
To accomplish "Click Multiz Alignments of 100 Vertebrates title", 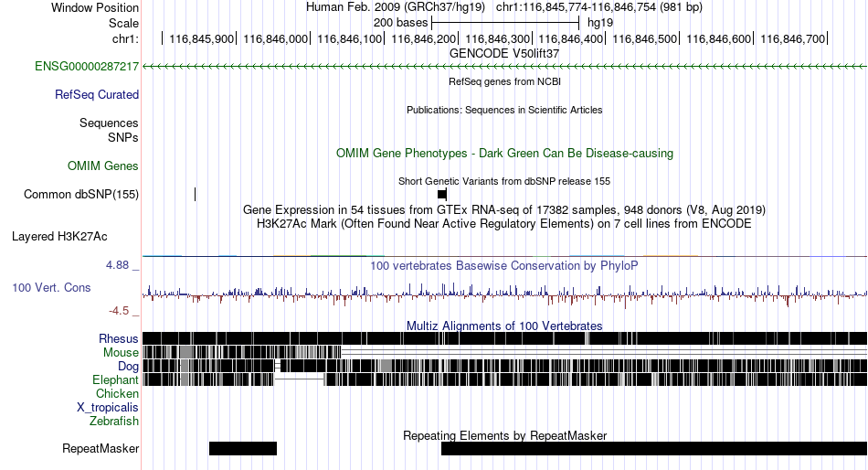I will 504,326.
